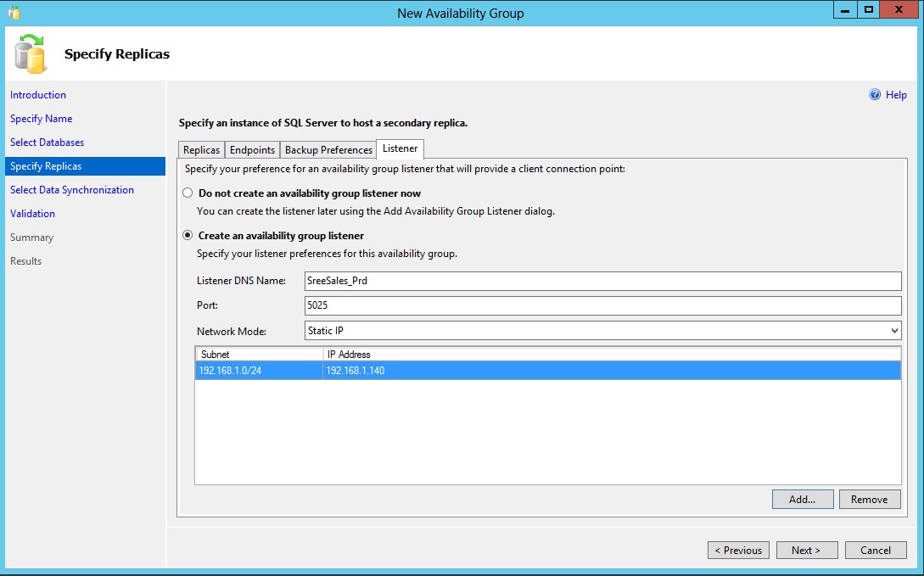The image size is (924, 576).
Task: Go back with the < Previous button
Action: click(738, 551)
